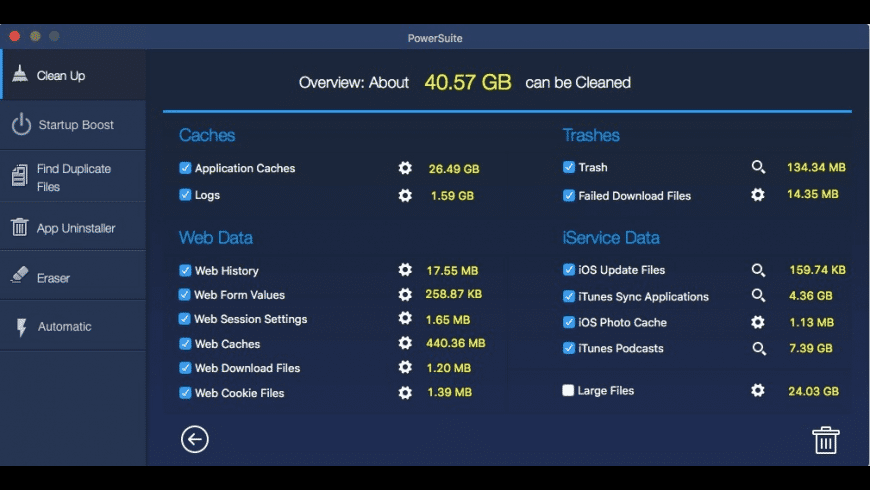Disable the iOS Photo Cache checkbox
870x490 pixels.
tap(568, 322)
